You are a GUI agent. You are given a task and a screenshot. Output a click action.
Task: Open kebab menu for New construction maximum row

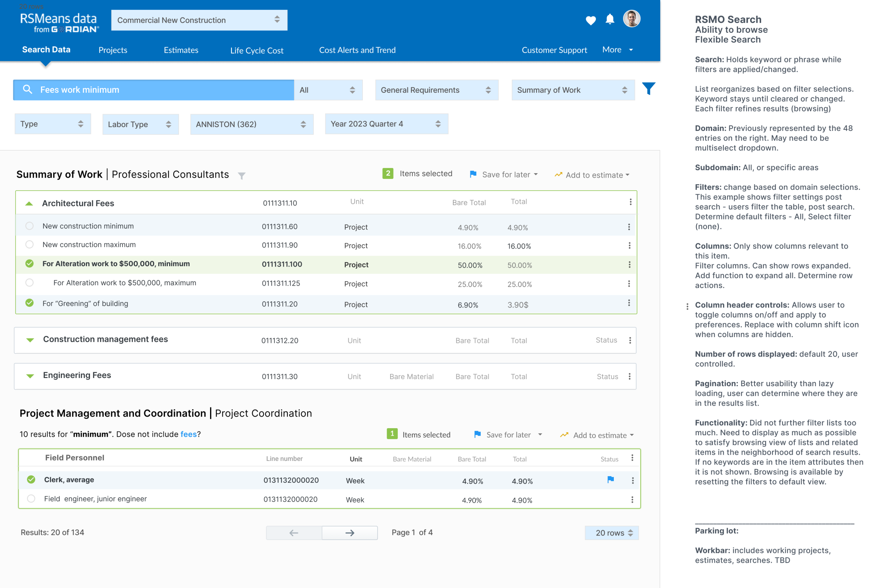click(x=629, y=246)
